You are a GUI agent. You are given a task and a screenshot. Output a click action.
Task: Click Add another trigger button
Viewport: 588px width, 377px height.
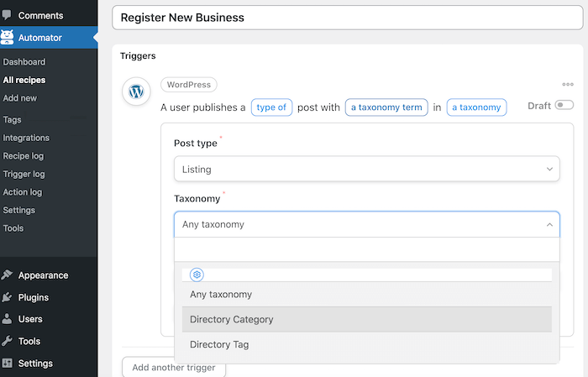click(x=174, y=367)
